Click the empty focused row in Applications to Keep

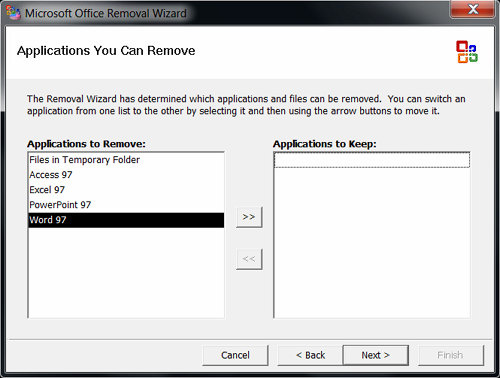[x=372, y=160]
